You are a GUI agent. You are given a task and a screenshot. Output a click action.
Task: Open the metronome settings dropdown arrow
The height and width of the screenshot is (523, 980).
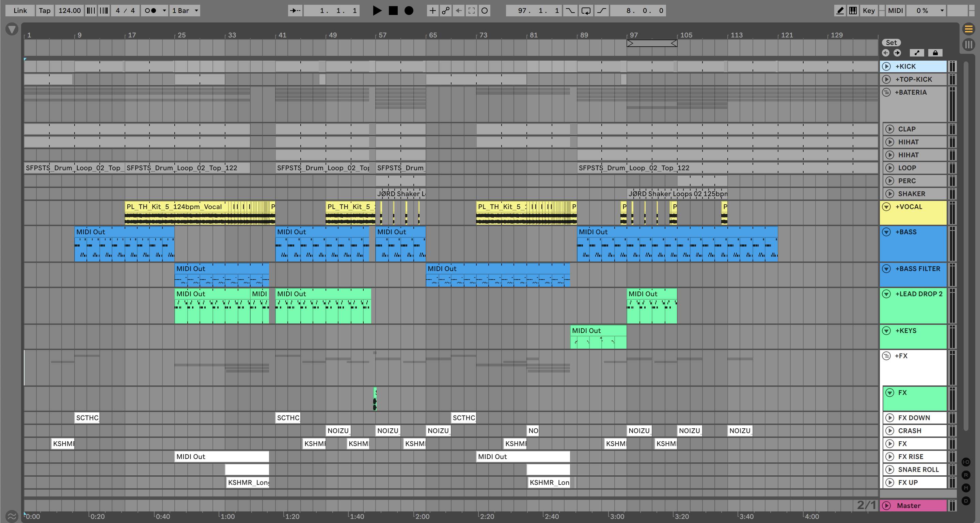[x=164, y=11]
